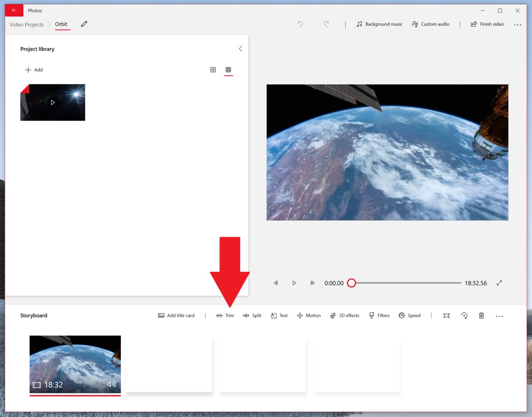The width and height of the screenshot is (532, 417).
Task: Collapse the Project library panel
Action: tap(240, 49)
